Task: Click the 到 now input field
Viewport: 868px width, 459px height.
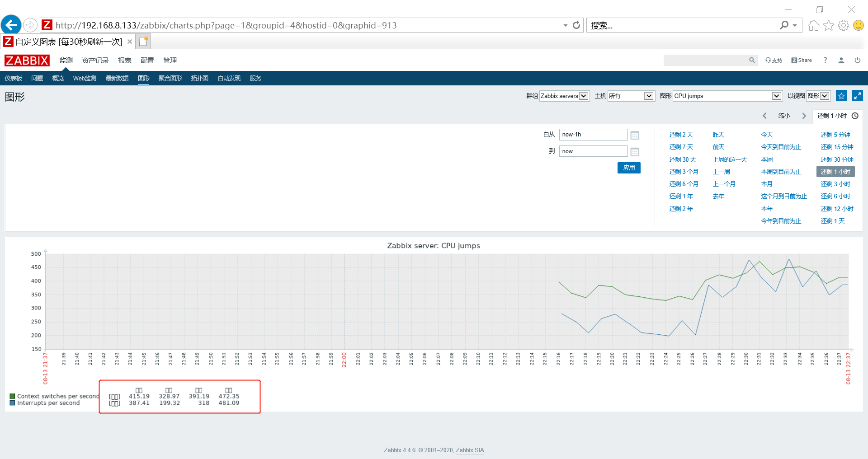Action: point(593,151)
